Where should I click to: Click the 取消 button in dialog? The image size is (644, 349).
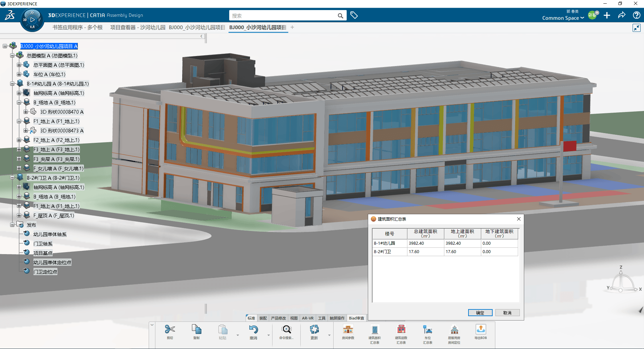(507, 313)
